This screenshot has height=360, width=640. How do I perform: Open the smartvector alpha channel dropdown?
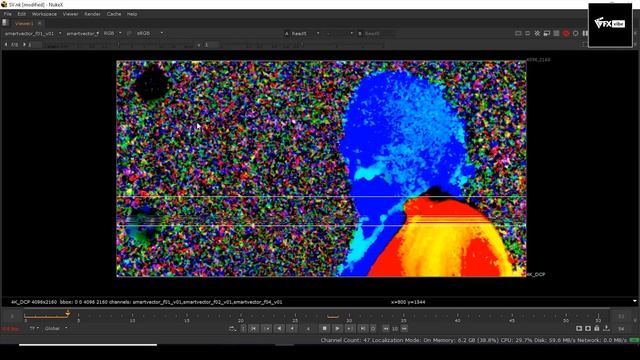[82, 33]
